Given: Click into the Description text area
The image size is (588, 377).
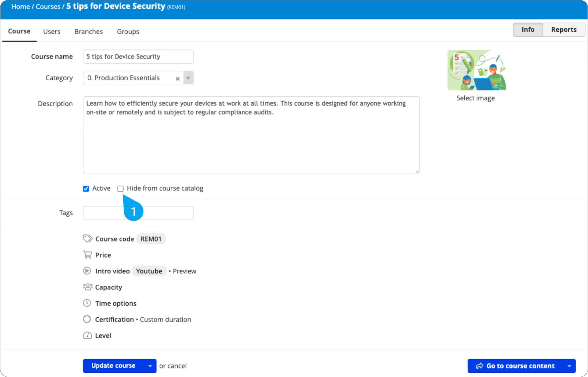Looking at the screenshot, I should (x=251, y=135).
